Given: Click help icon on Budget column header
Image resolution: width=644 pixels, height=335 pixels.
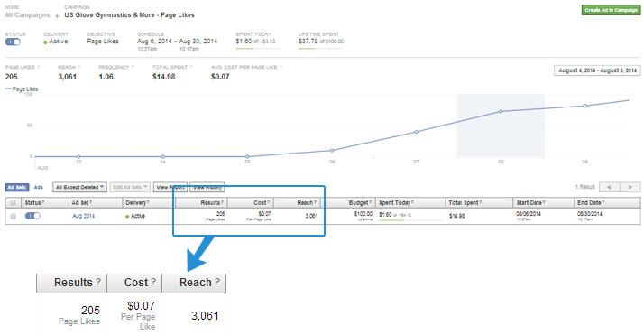Looking at the screenshot, I should coord(370,202).
